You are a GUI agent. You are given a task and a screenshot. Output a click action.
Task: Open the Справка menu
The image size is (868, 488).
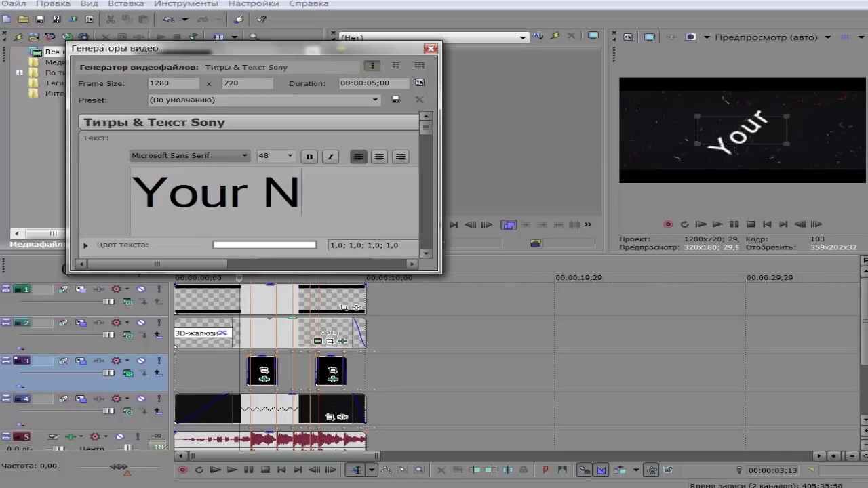[309, 4]
